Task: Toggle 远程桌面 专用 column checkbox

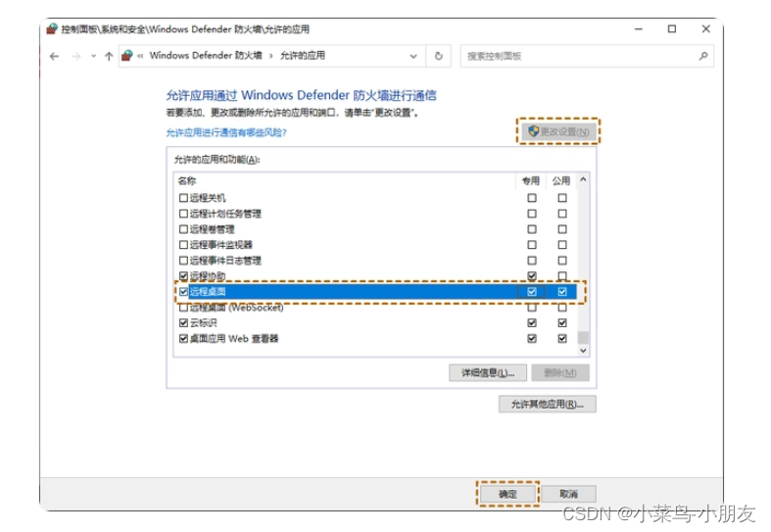Action: (x=532, y=292)
